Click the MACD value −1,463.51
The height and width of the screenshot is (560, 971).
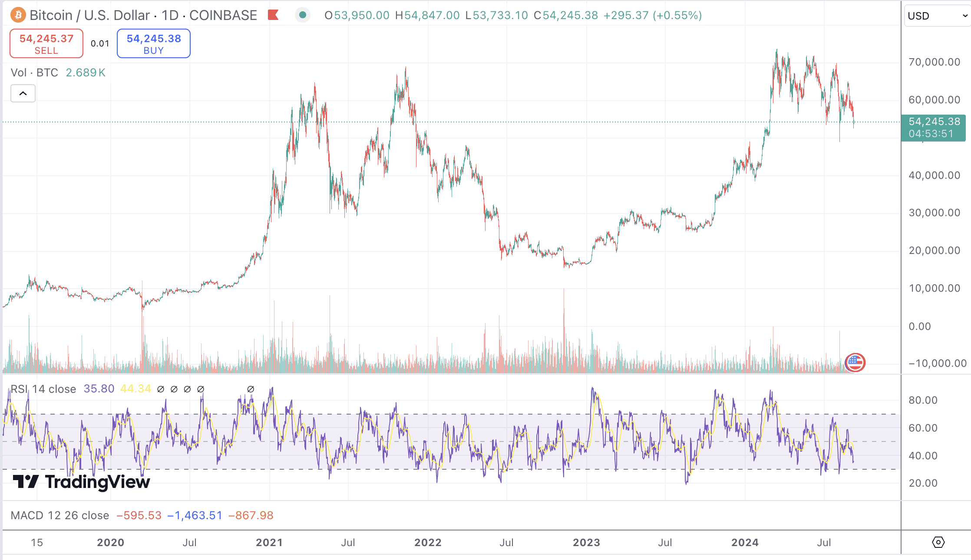[195, 515]
